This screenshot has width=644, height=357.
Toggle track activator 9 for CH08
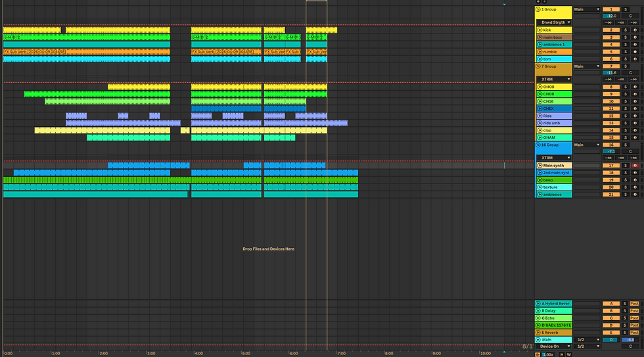(611, 94)
